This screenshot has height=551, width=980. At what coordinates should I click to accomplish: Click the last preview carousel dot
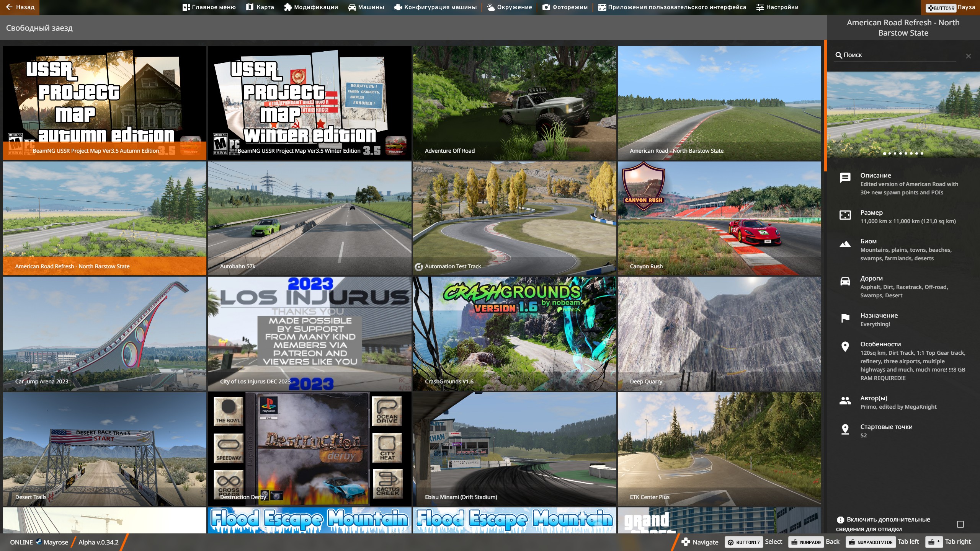(x=922, y=153)
